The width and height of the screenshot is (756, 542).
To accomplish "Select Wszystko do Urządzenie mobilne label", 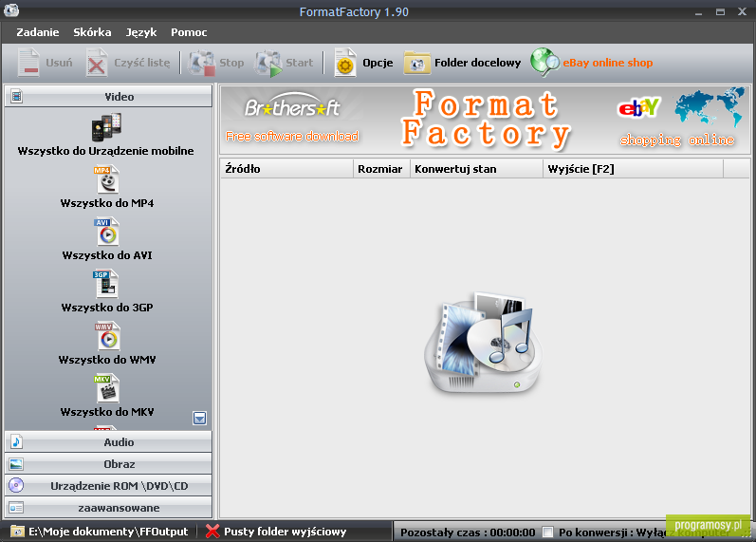I will tap(106, 151).
